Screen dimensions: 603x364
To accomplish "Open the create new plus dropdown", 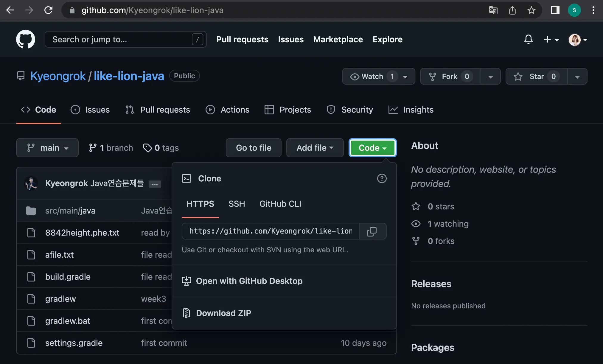I will (x=551, y=39).
